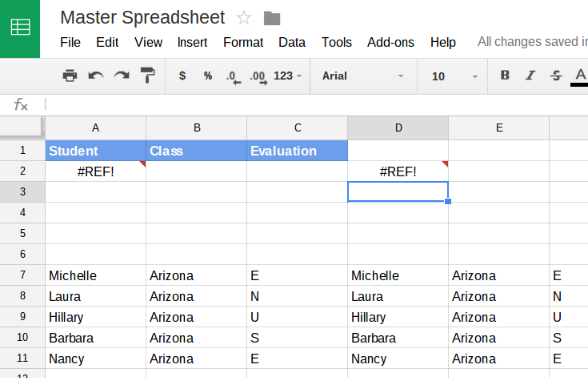Toggle italic formatting
Viewport: 588px width, 378px height.
530,75
